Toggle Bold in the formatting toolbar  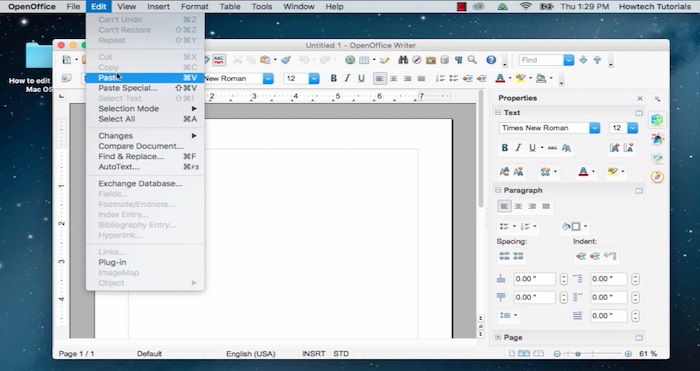pos(333,79)
